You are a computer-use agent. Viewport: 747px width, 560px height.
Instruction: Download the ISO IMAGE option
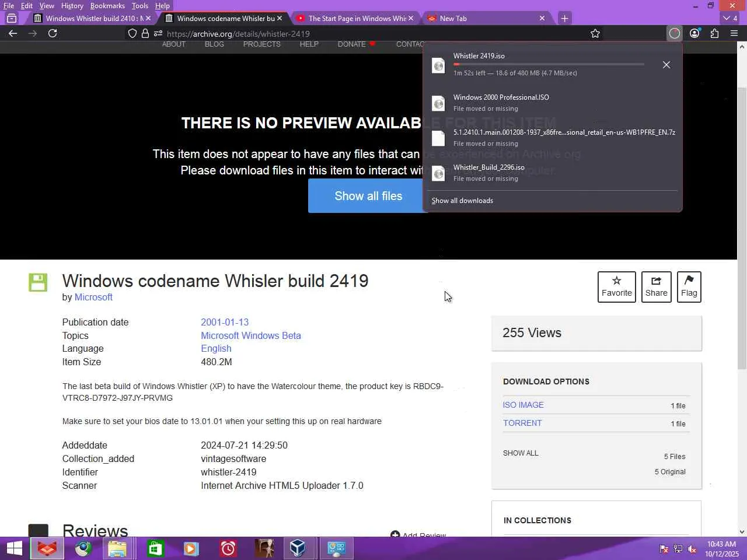523,405
